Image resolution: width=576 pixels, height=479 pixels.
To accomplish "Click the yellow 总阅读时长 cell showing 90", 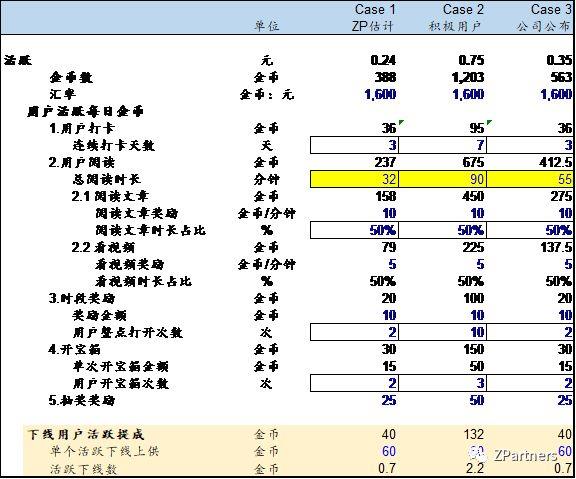I will coord(442,179).
